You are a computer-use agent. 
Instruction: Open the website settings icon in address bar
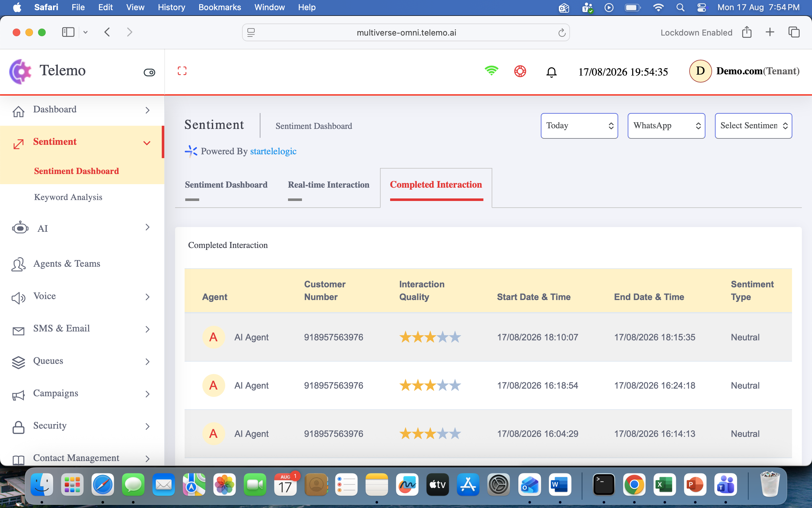tap(251, 33)
